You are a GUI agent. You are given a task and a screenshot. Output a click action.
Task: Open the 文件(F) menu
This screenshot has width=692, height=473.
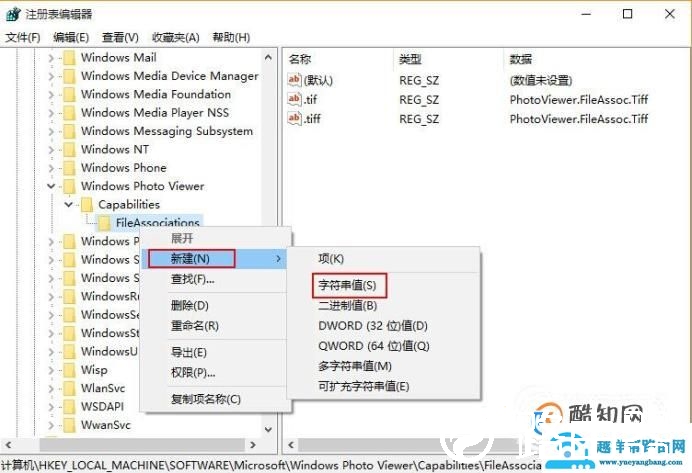coord(23,38)
